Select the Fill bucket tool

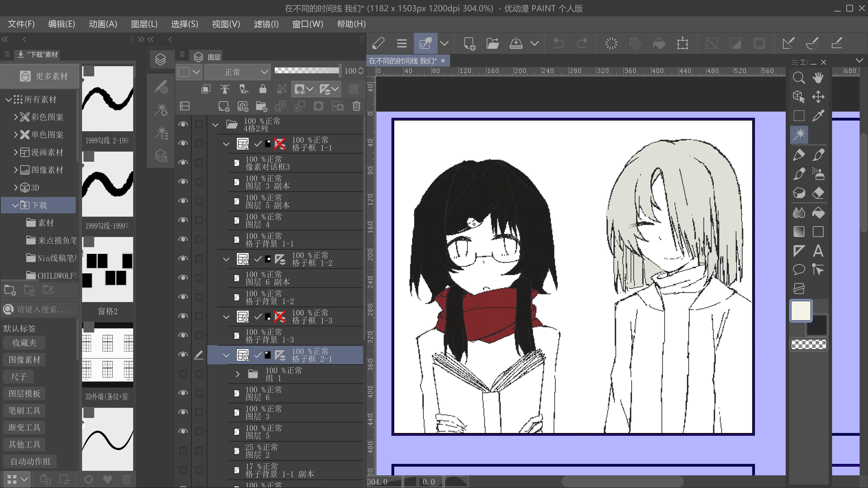818,213
